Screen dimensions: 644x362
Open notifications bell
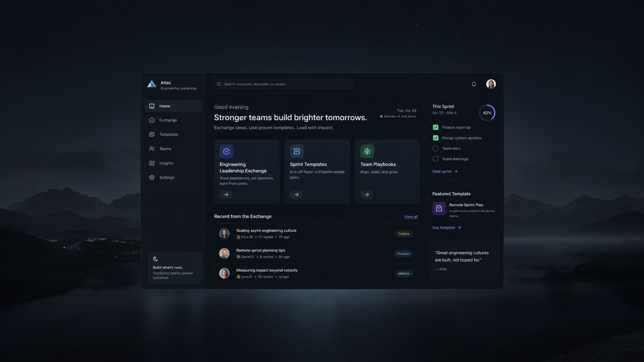coord(474,84)
